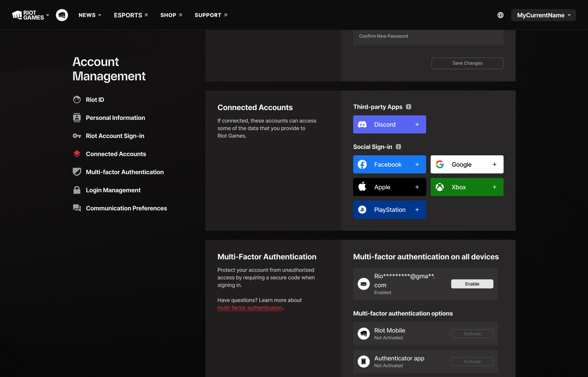The image size is (588, 377).
Task: Click the chat bubbles Communication Preferences icon
Action: pos(77,208)
